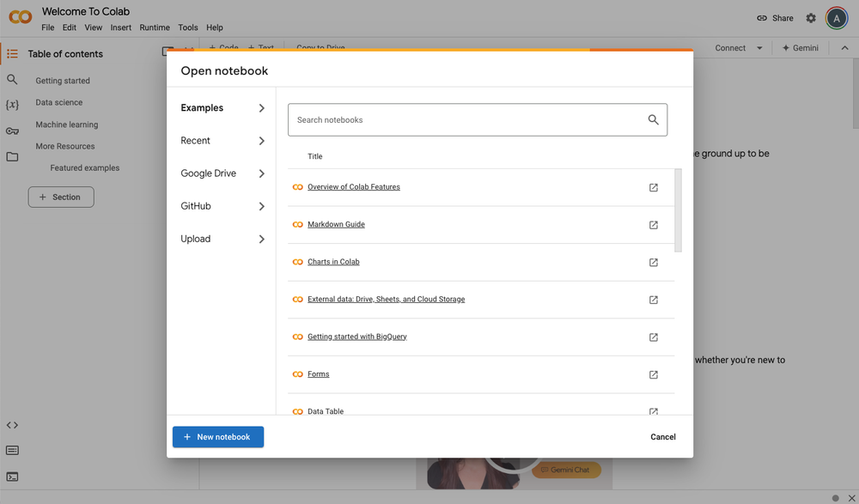This screenshot has width=859, height=504.
Task: Open External data: Drive, Sheets, and Cloud Storage link
Action: tap(387, 299)
